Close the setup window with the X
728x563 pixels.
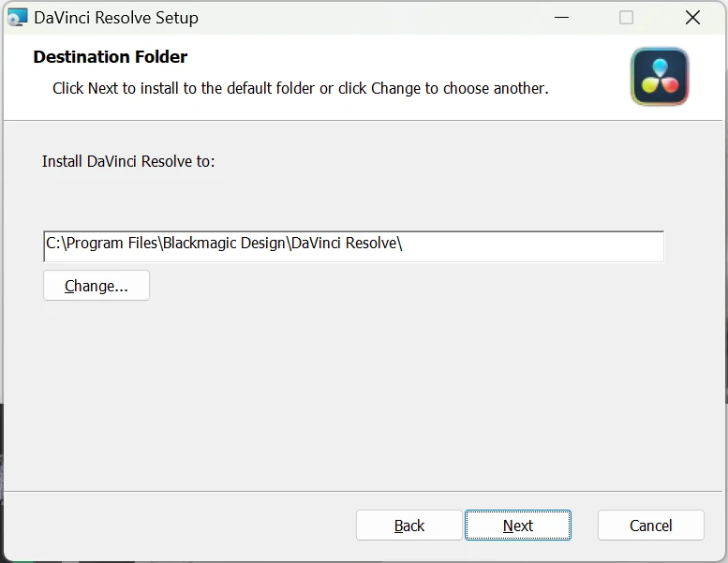pyautogui.click(x=692, y=18)
